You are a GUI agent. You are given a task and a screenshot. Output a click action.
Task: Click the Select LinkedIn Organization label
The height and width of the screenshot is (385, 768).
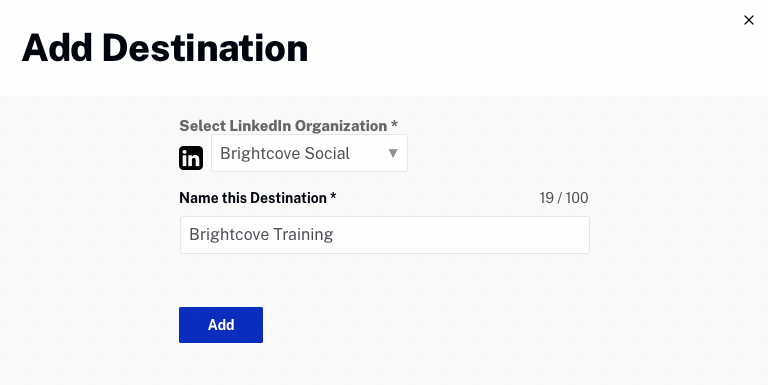(288, 126)
